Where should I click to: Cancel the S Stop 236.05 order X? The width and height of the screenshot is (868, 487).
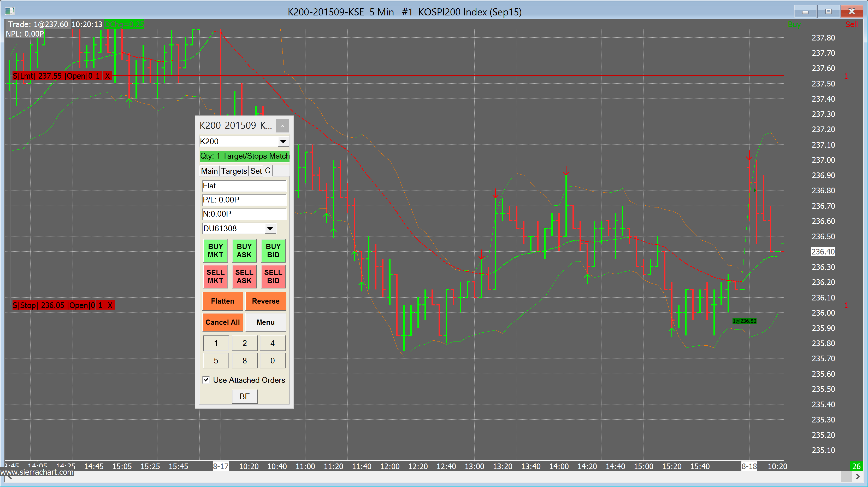click(x=110, y=305)
